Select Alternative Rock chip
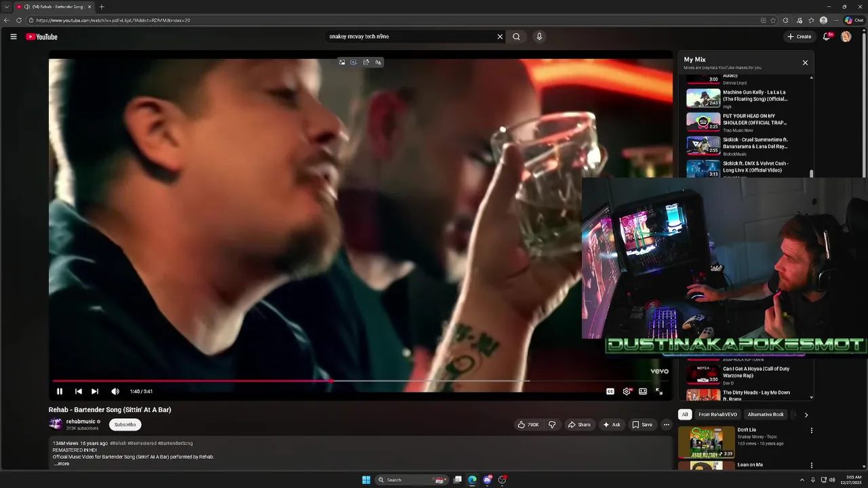Image resolution: width=868 pixels, height=488 pixels. coord(766,414)
